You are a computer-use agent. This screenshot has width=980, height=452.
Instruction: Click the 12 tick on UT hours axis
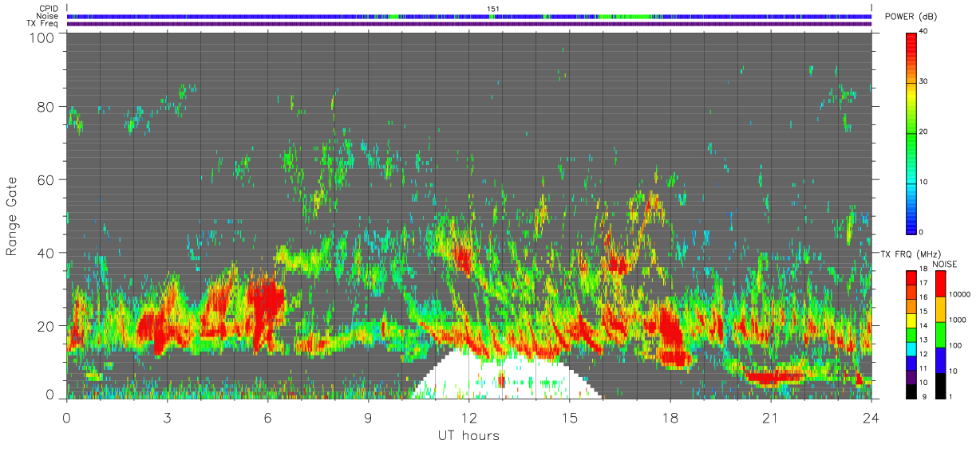469,417
